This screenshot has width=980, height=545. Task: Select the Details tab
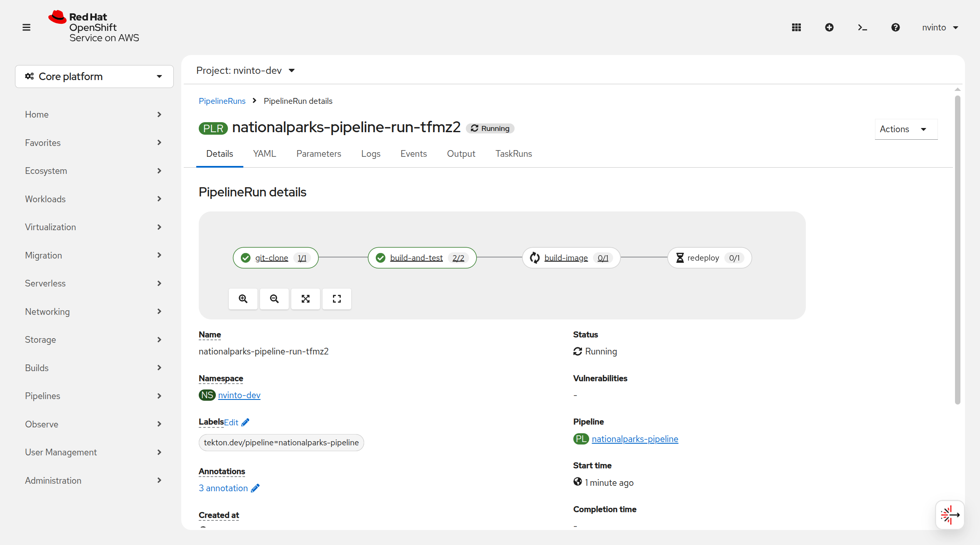(x=220, y=154)
